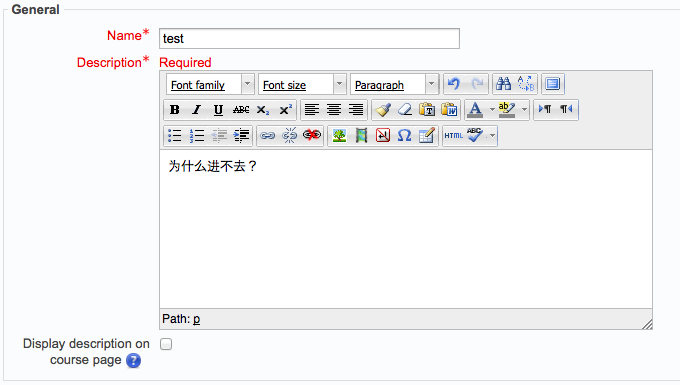Edit HTML source
This screenshot has height=385, width=680.
pyautogui.click(x=454, y=136)
